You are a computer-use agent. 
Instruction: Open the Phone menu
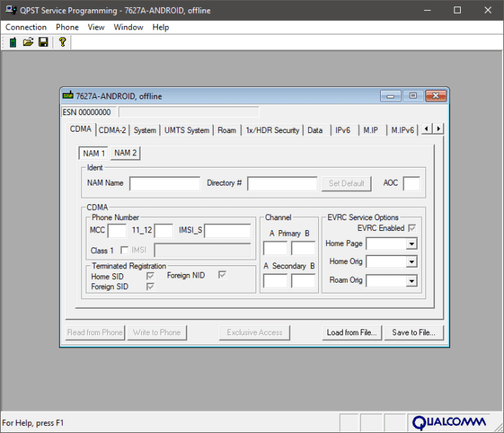(x=67, y=27)
